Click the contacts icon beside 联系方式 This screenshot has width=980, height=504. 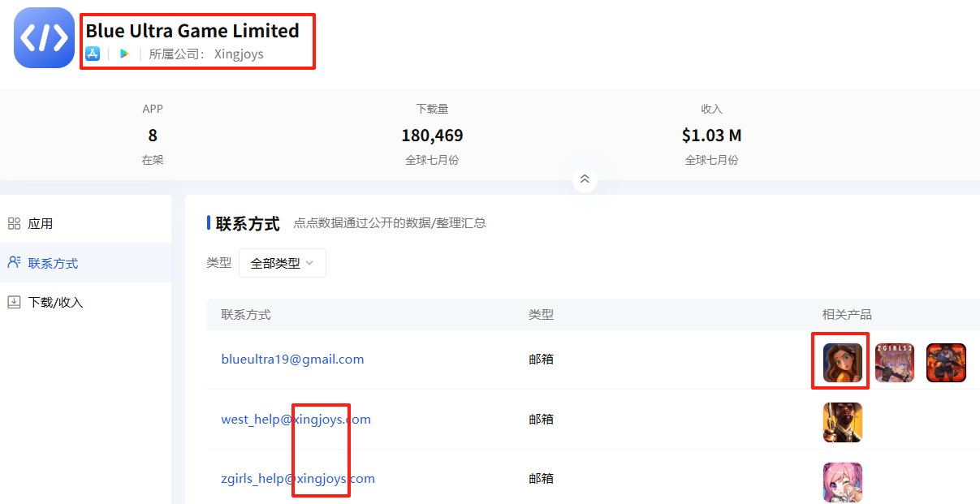tap(14, 262)
